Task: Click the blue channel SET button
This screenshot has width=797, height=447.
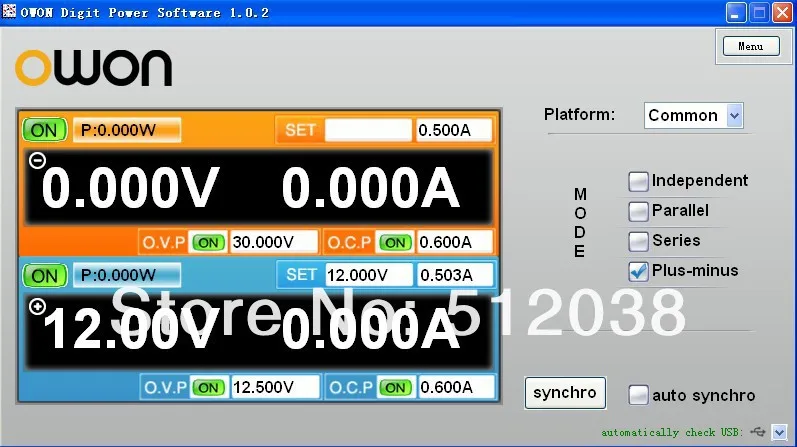Action: [300, 275]
